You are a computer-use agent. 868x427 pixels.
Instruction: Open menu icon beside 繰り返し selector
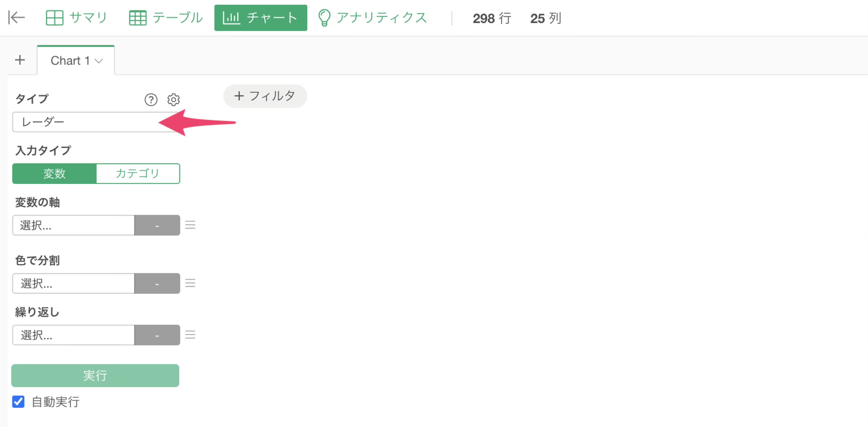[x=190, y=335]
